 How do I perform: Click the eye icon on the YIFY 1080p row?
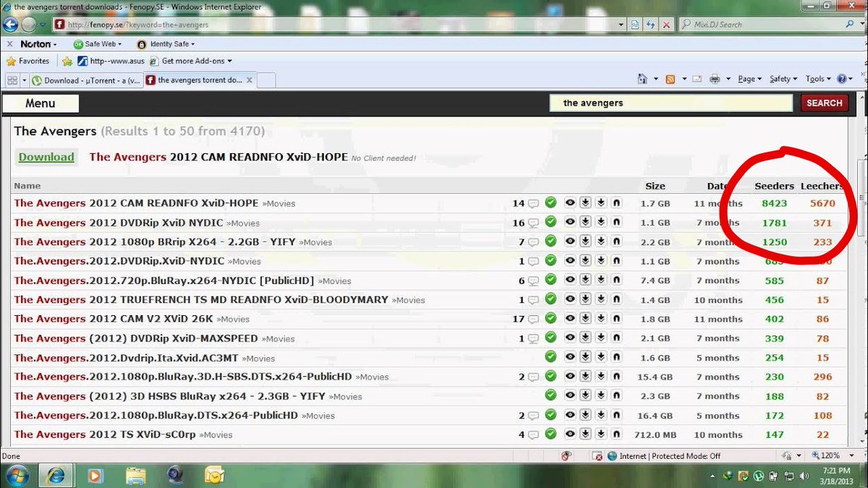(x=570, y=242)
